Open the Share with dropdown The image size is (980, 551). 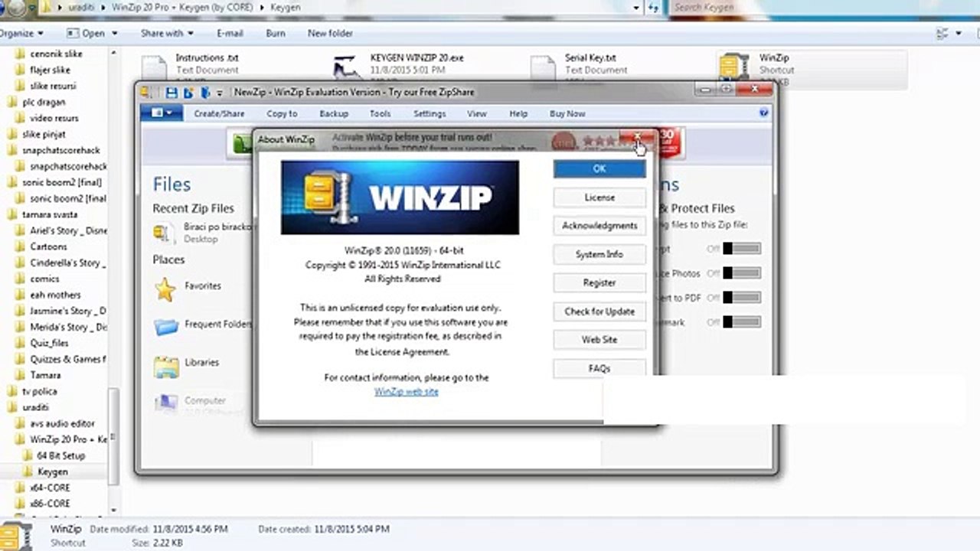[167, 34]
